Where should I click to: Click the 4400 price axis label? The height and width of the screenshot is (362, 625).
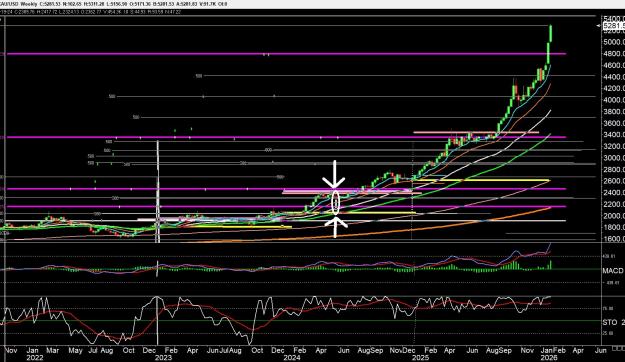[x=614, y=77]
